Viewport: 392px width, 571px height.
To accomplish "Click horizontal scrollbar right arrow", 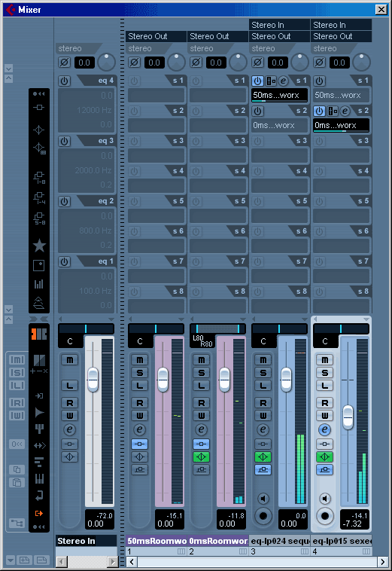I will tap(382, 561).
